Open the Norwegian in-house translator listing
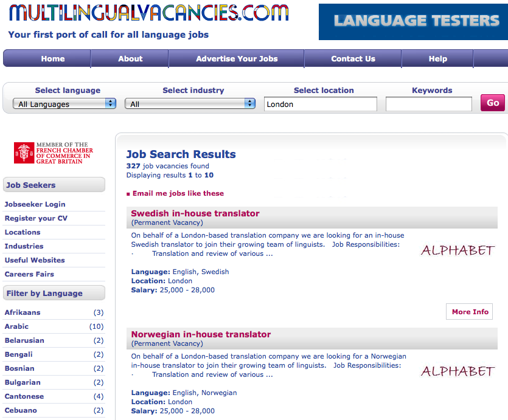 pyautogui.click(x=201, y=334)
